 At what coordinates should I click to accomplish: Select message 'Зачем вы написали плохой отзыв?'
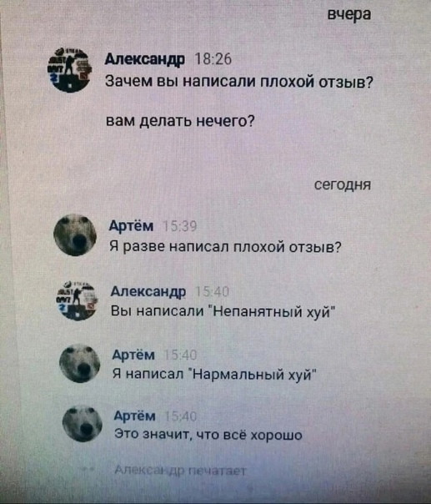pyautogui.click(x=239, y=82)
